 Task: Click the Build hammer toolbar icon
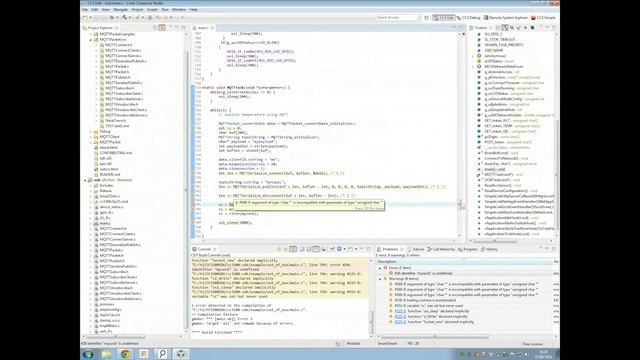(x=124, y=18)
